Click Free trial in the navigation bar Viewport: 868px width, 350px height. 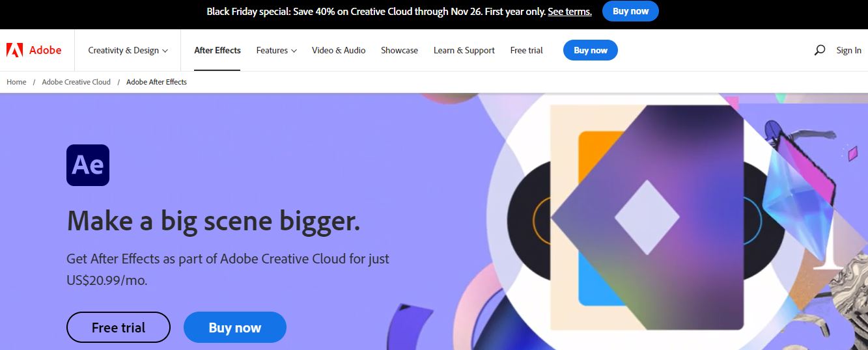coord(527,50)
